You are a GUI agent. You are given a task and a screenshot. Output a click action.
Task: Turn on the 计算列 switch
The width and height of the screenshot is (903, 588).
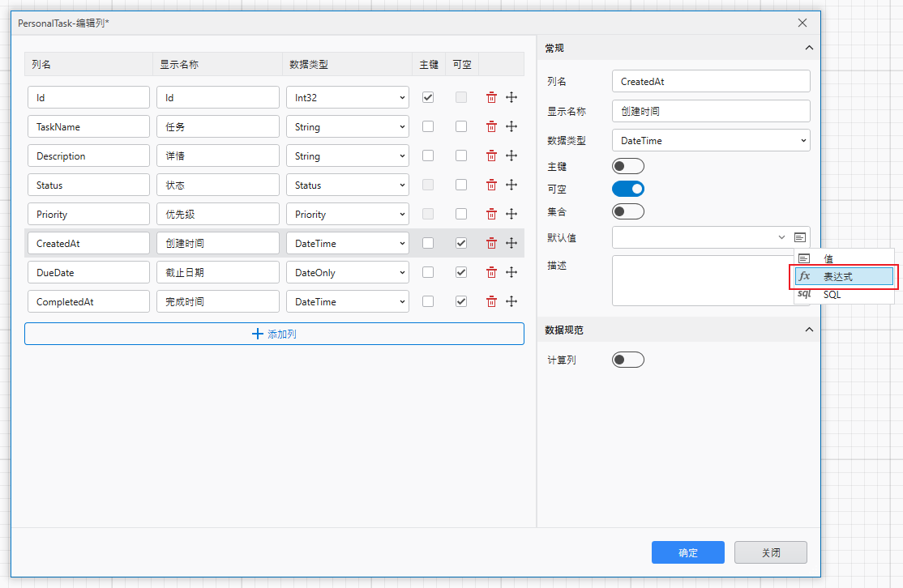point(628,360)
